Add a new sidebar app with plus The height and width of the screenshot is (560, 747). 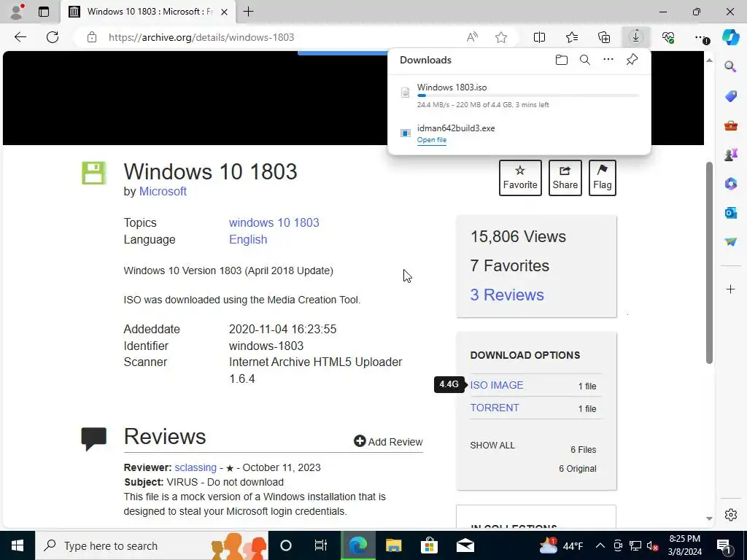click(730, 289)
